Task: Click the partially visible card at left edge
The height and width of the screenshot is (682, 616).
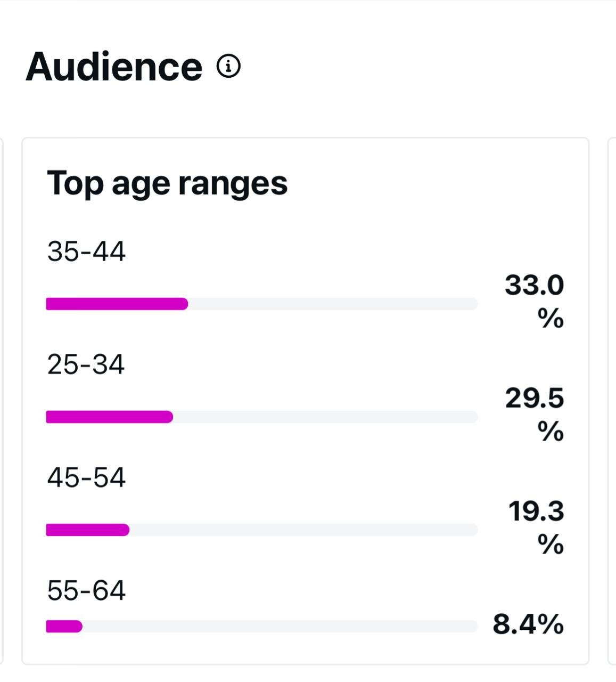Action: coord(2,401)
